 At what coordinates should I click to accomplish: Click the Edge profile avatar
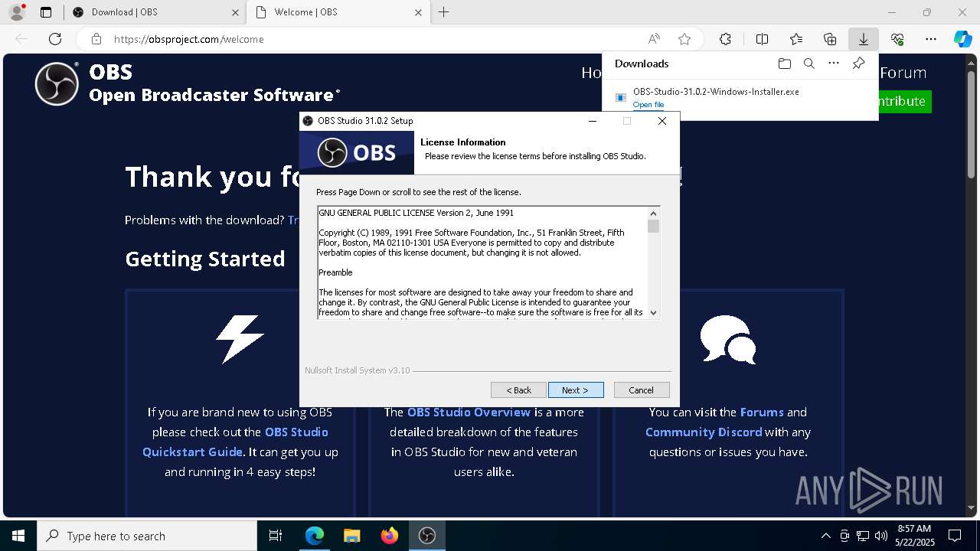[x=17, y=12]
